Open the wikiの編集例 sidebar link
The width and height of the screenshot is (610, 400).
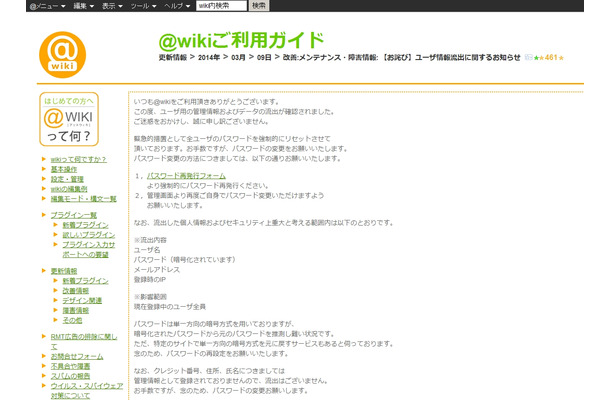tap(69, 189)
